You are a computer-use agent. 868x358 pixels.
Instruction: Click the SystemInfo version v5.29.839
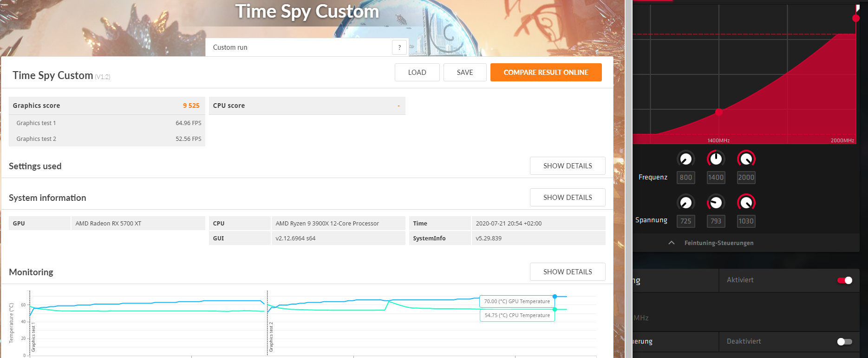pos(489,239)
